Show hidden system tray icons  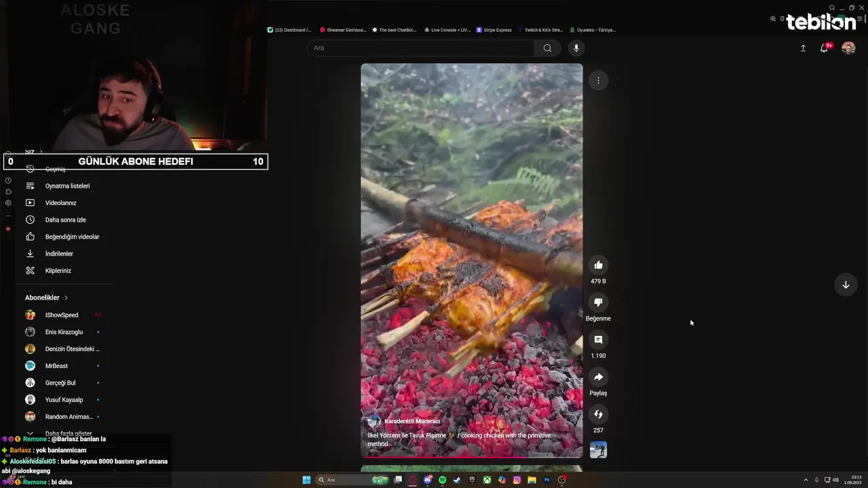[806, 480]
